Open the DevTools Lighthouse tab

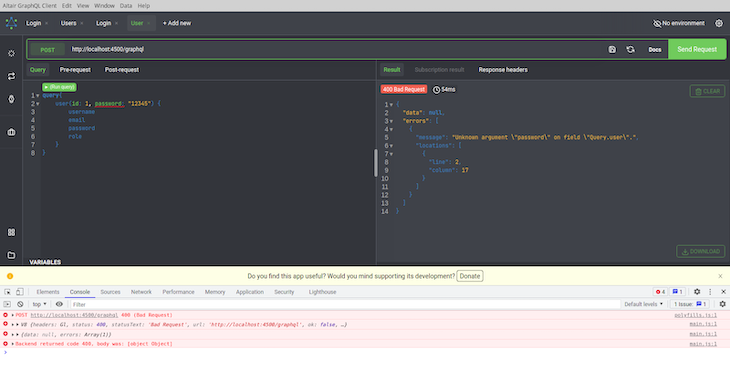click(x=322, y=292)
